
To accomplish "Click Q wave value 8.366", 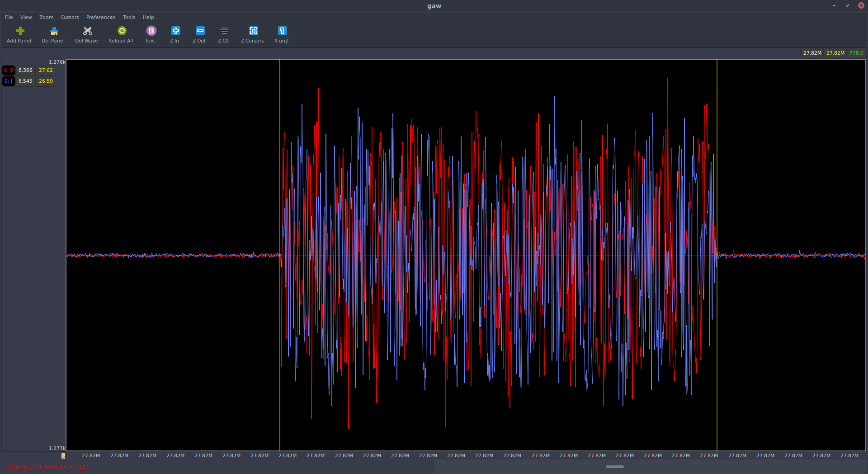I will click(25, 70).
